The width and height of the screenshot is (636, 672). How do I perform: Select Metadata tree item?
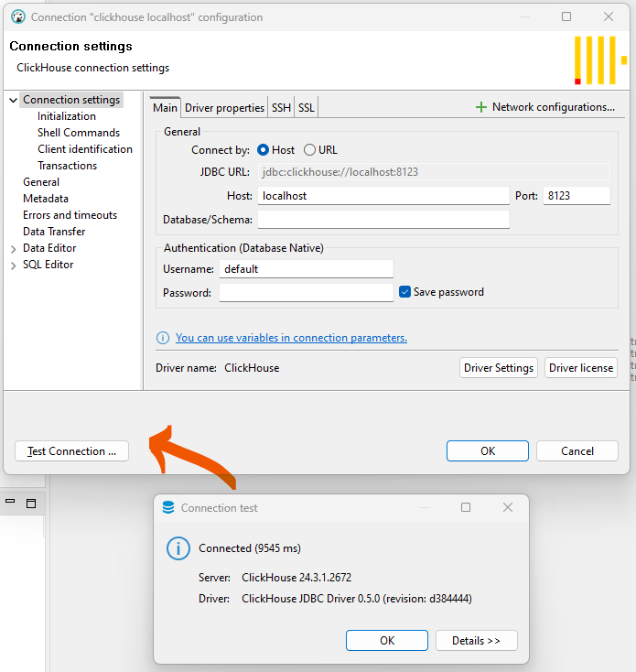click(x=46, y=199)
